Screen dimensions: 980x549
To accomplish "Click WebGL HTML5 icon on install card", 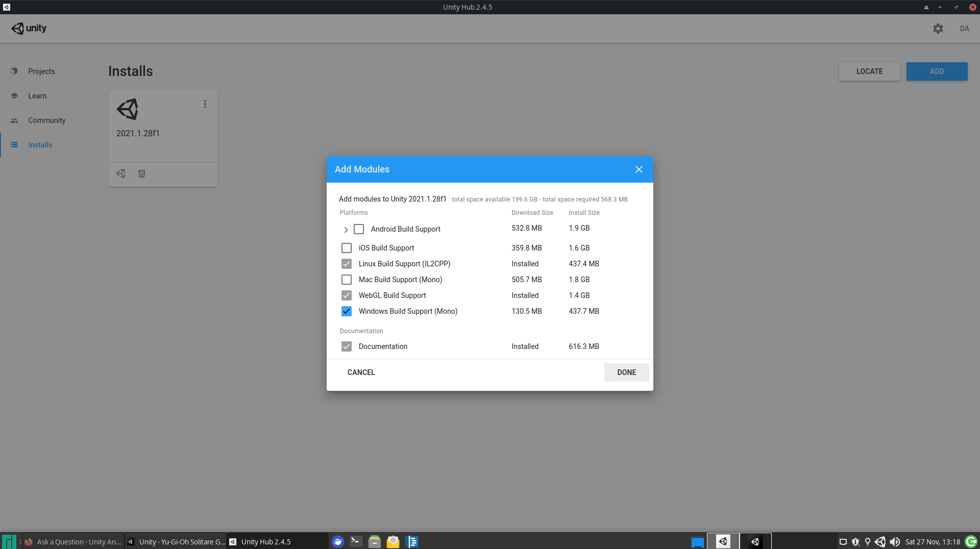I will click(x=142, y=174).
